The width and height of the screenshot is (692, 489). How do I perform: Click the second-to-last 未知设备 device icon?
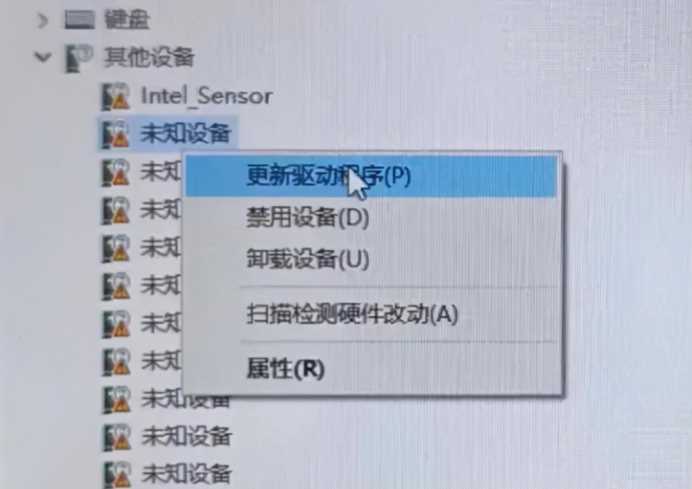[x=117, y=437]
